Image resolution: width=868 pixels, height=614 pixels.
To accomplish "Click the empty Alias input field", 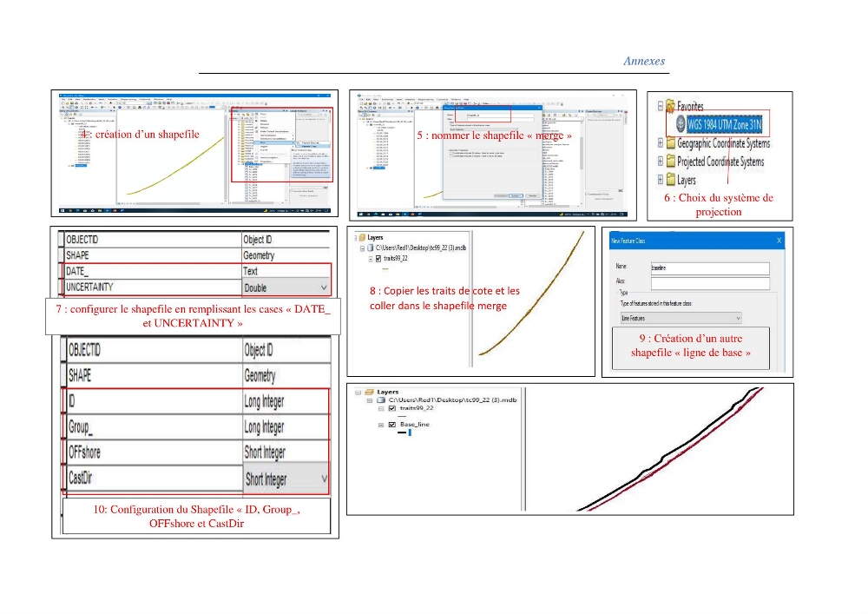I will click(710, 283).
